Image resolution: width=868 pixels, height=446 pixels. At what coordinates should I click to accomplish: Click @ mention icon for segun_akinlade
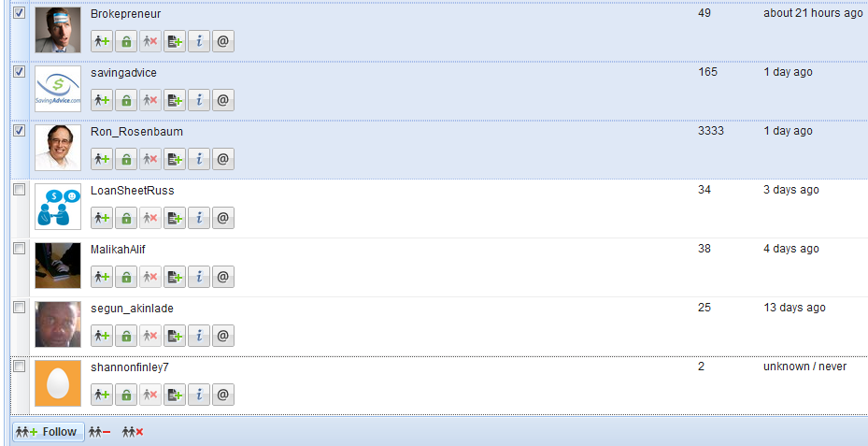tap(223, 336)
